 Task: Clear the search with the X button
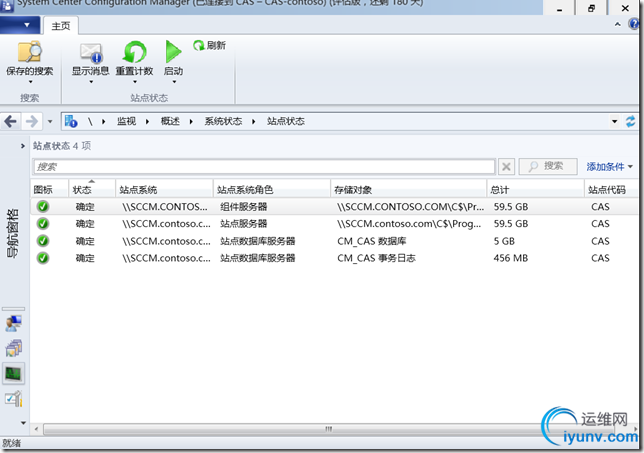[506, 167]
